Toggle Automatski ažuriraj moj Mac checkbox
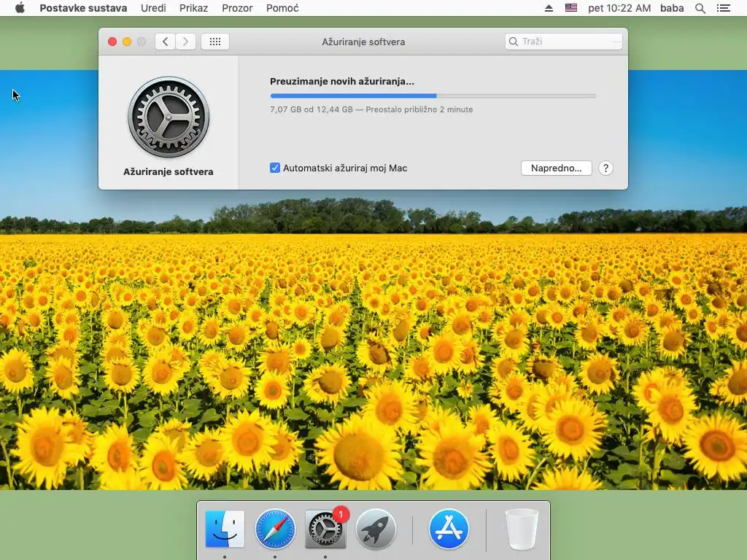Screen dimensions: 747x560 [x=275, y=168]
